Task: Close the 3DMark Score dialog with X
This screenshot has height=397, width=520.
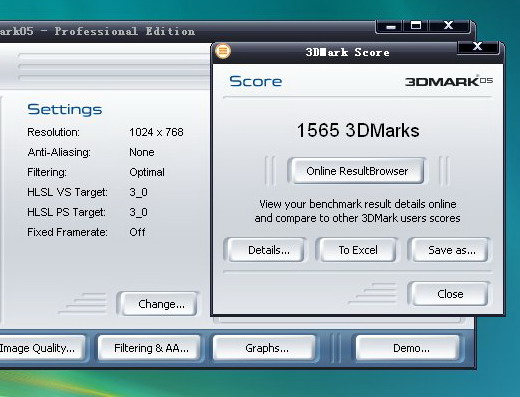Action: point(478,47)
